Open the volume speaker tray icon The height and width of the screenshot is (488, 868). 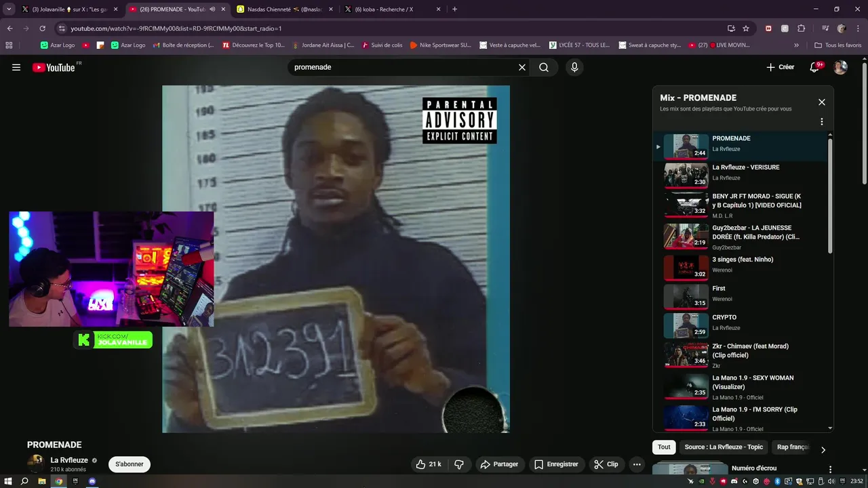click(x=831, y=481)
